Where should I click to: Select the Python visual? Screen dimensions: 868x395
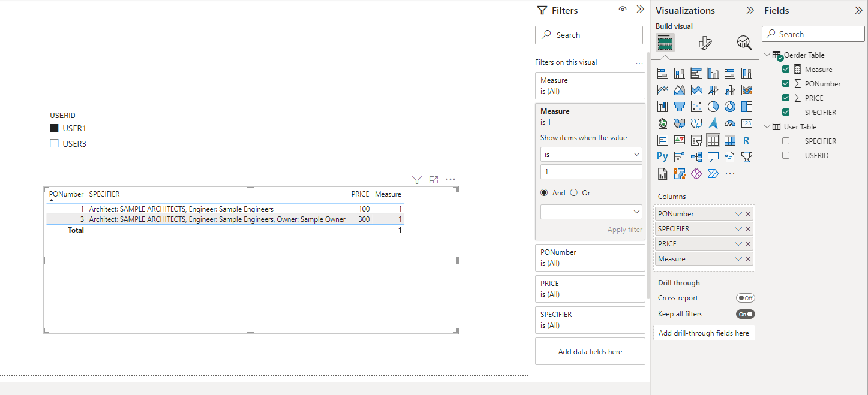(x=663, y=156)
